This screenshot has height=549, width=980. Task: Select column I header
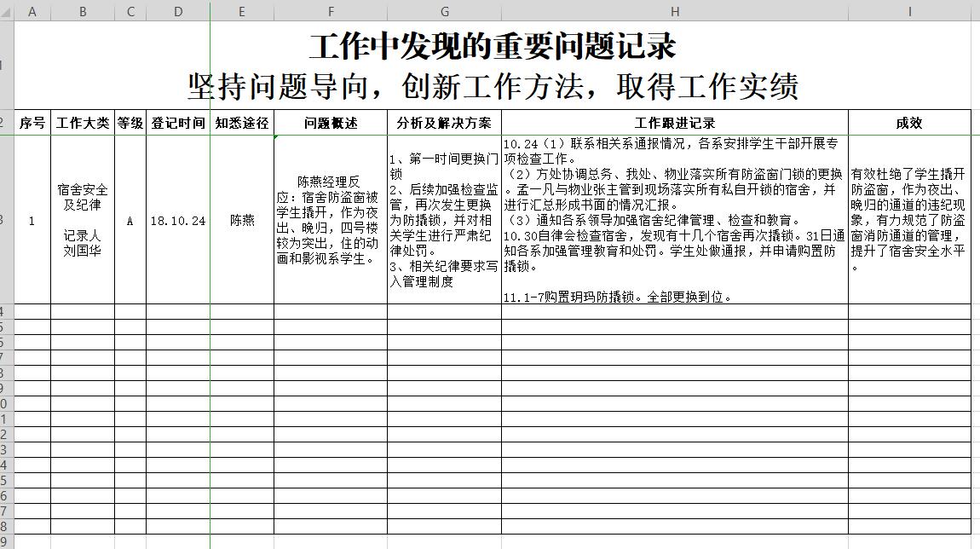click(x=910, y=11)
